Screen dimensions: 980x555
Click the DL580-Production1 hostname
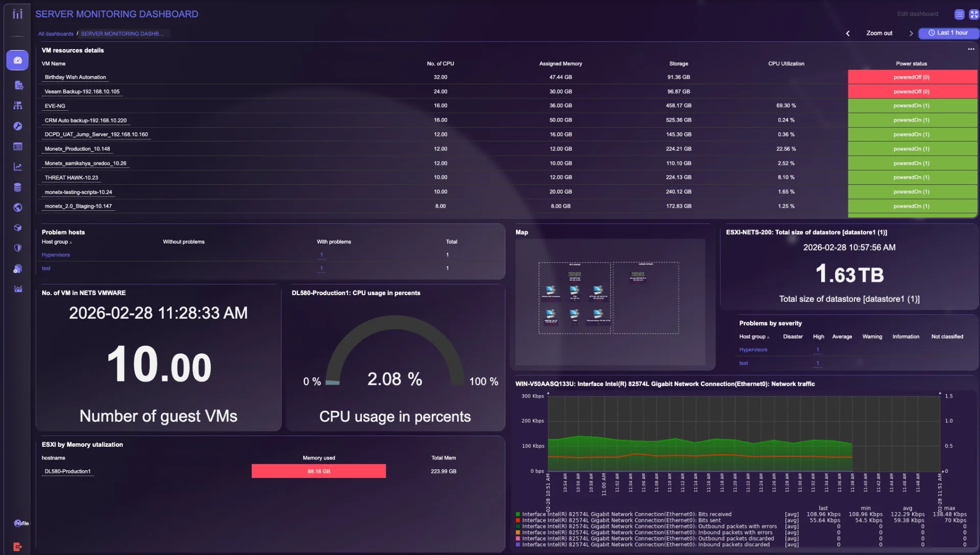click(x=67, y=472)
